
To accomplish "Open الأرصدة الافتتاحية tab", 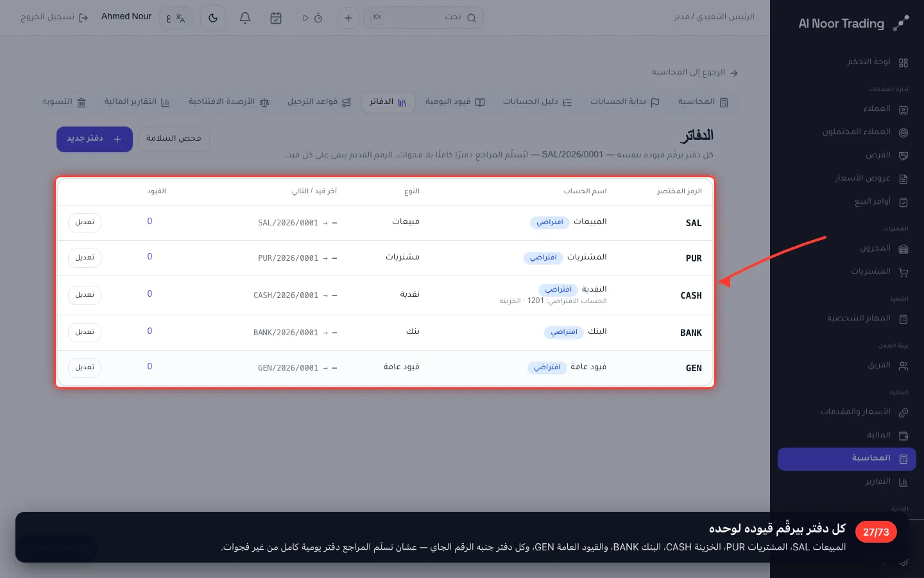I will 228,102.
